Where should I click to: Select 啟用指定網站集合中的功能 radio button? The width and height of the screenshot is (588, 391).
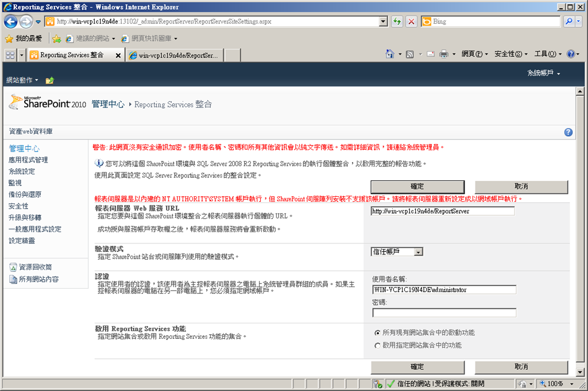pos(377,346)
